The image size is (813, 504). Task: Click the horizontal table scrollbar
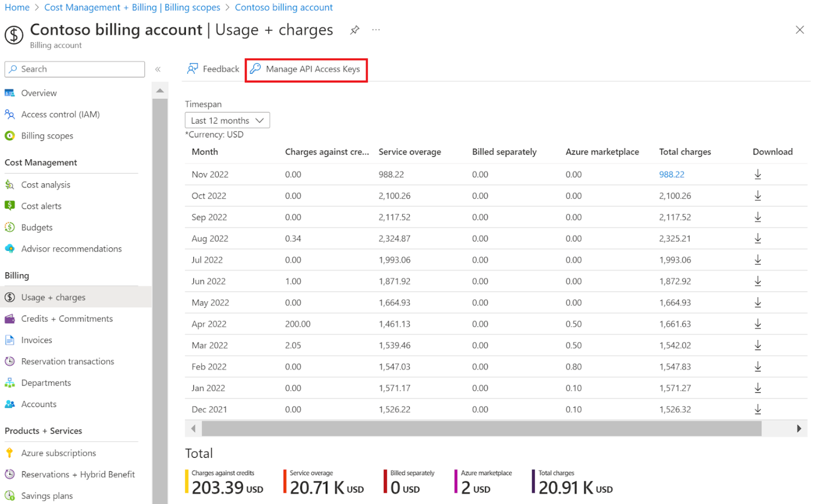481,428
